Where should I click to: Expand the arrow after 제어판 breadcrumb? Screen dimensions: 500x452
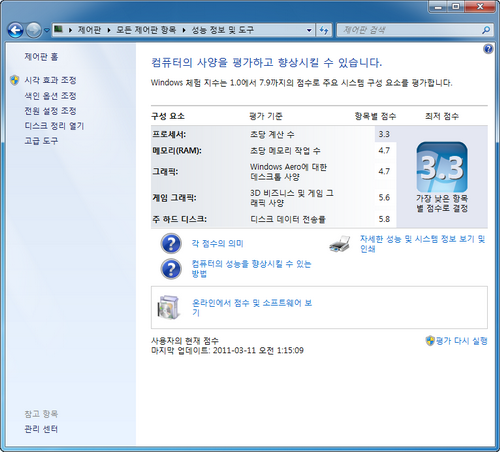tap(109, 30)
